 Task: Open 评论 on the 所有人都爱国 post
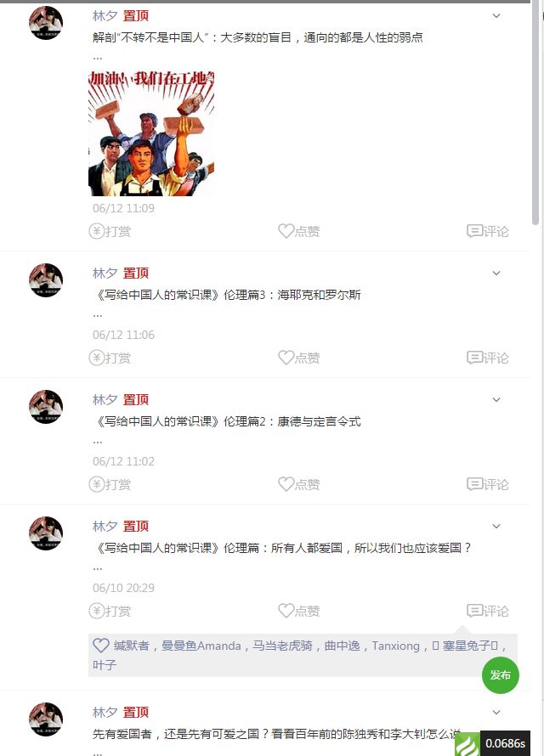(488, 611)
